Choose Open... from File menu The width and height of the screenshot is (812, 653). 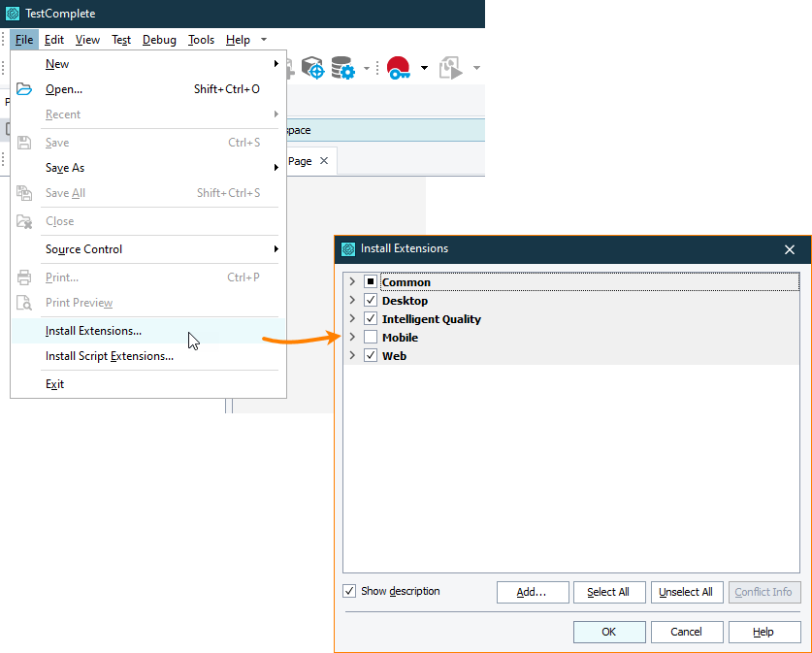pos(148,89)
